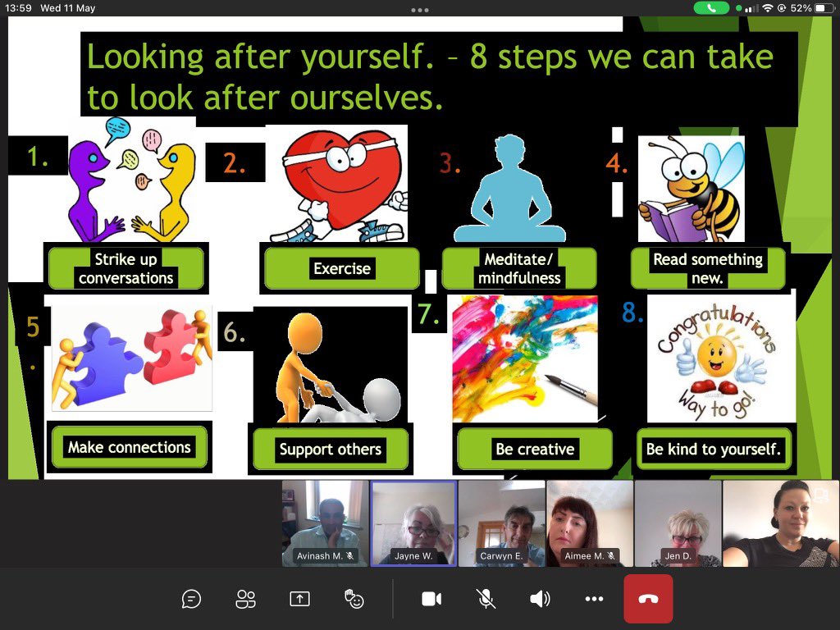Tap the self-view video thumbnail
840x630 pixels.
pyautogui.click(x=781, y=523)
